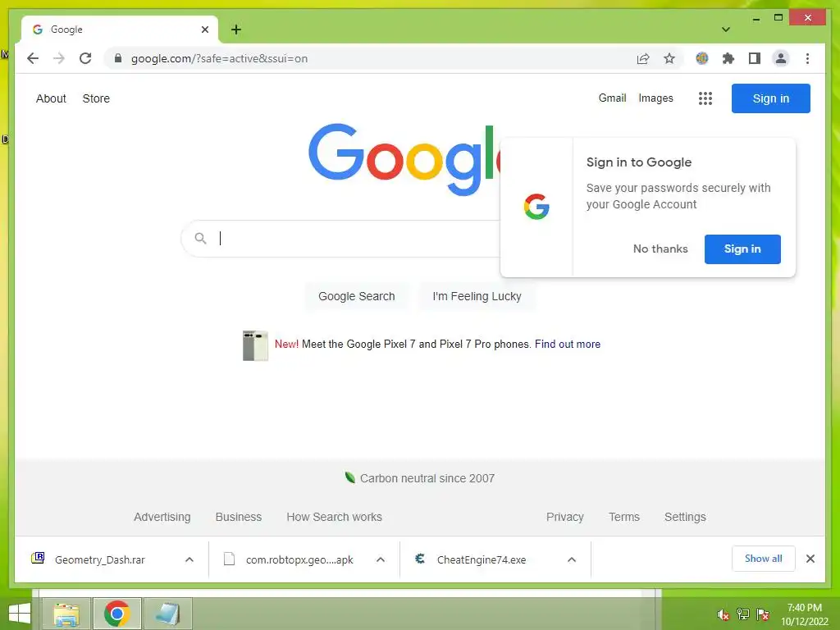Viewport: 840px width, 630px height.
Task: Click the muted volume tray icon
Action: point(723,614)
